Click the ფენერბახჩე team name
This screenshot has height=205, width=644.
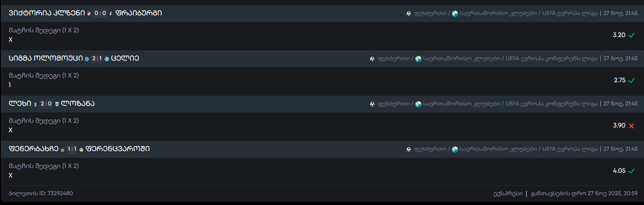33,149
